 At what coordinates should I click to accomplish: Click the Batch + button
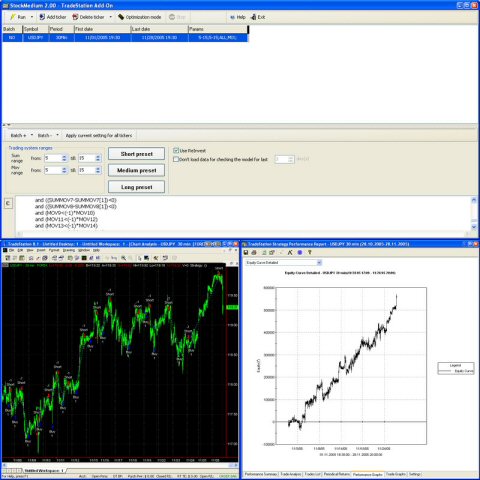(18, 135)
